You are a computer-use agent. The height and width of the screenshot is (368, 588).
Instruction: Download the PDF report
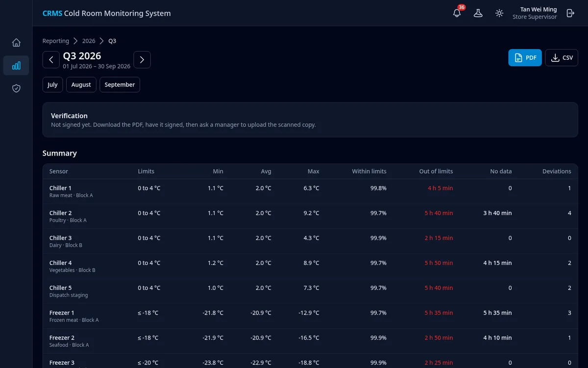[x=525, y=58]
